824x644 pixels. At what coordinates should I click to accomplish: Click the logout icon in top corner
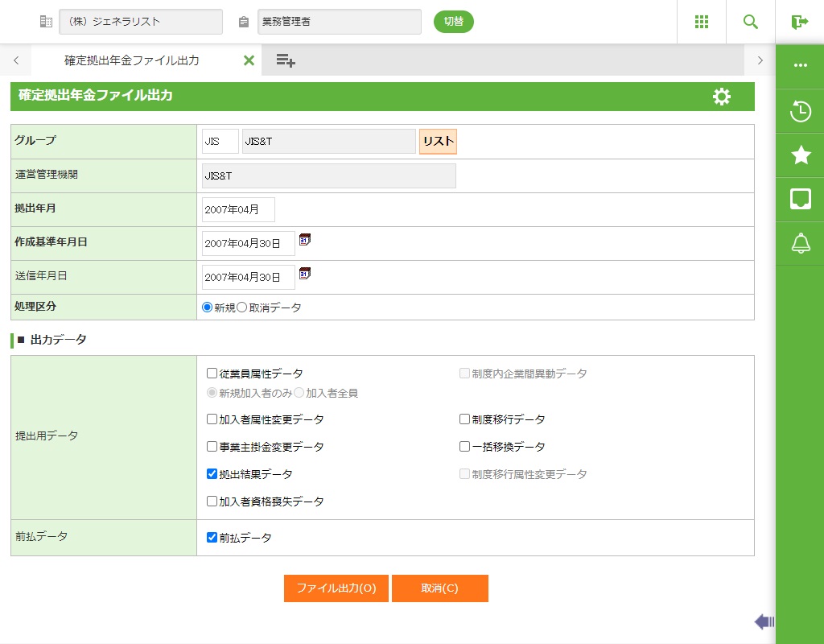(x=799, y=22)
